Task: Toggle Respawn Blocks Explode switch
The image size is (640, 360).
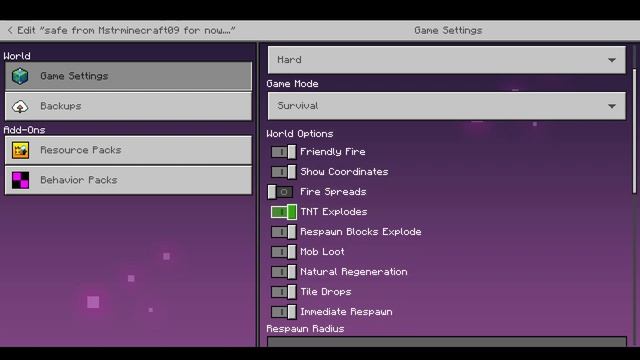Action: (x=284, y=232)
